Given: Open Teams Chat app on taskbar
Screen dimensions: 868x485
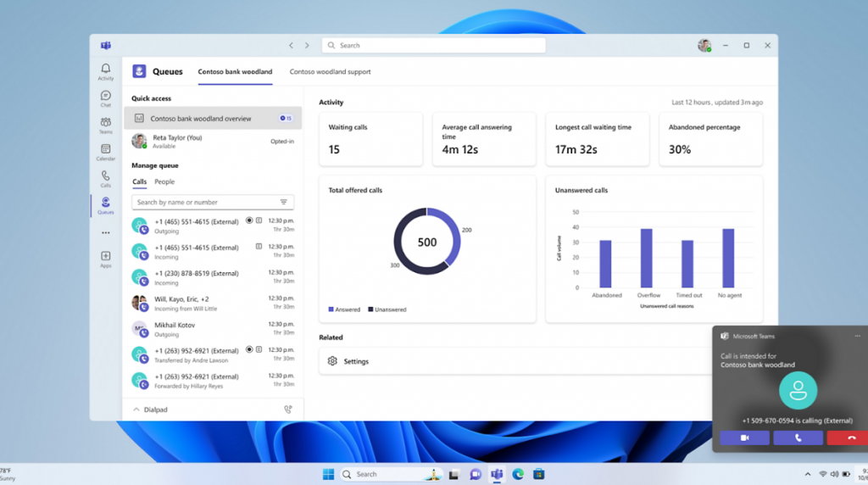Looking at the screenshot, I should point(476,475).
